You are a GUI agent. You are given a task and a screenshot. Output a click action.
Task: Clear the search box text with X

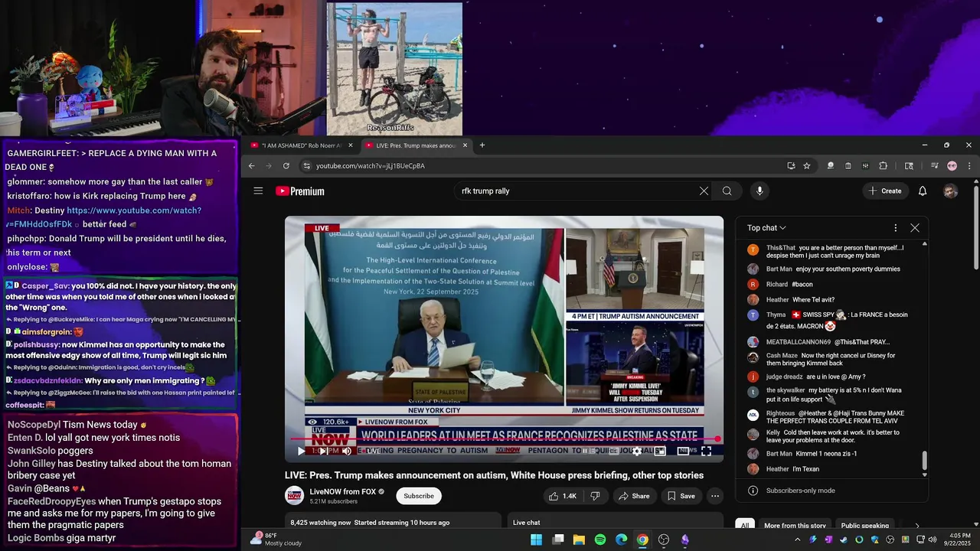point(704,191)
